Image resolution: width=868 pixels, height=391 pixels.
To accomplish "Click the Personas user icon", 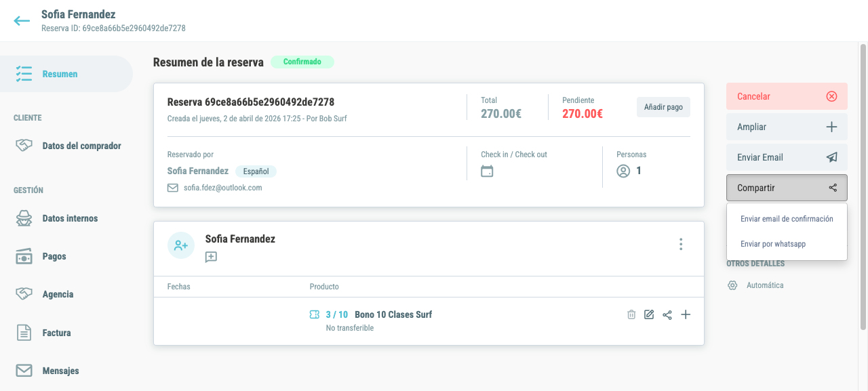I will tap(623, 171).
